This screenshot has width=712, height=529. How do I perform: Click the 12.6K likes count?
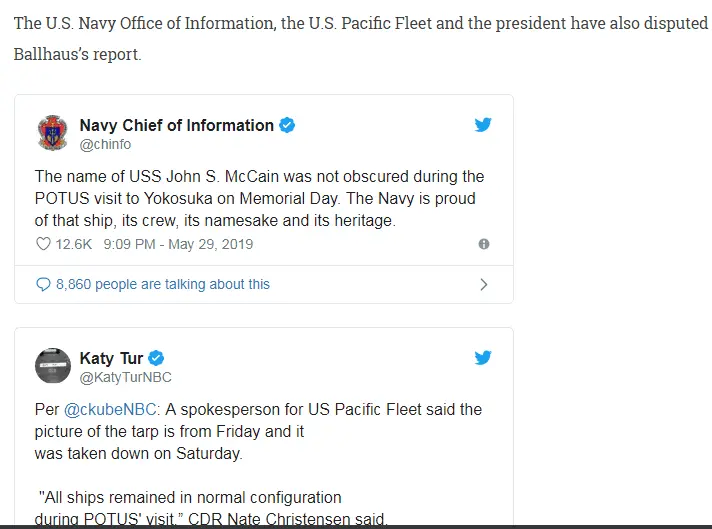74,244
